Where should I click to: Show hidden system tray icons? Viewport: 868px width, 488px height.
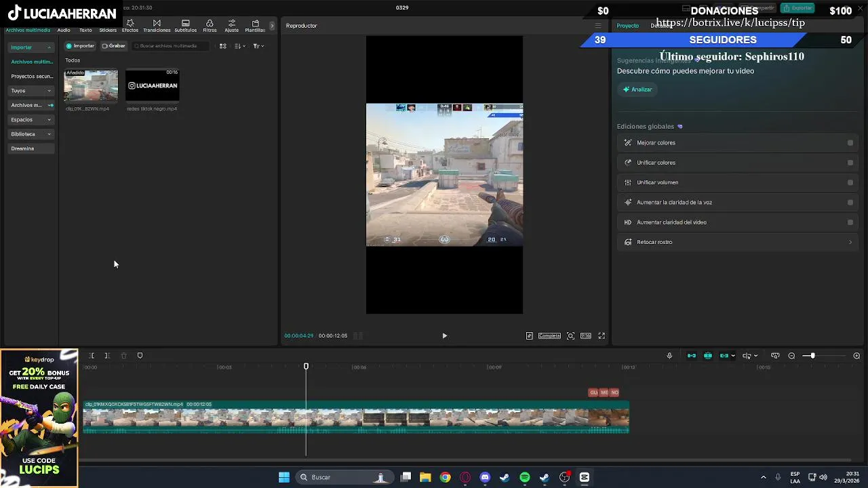(763, 477)
